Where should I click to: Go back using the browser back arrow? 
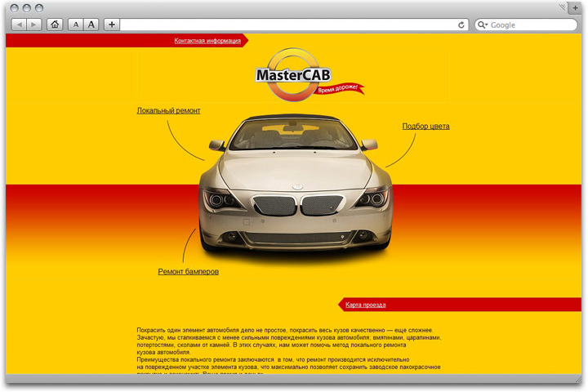click(x=19, y=24)
